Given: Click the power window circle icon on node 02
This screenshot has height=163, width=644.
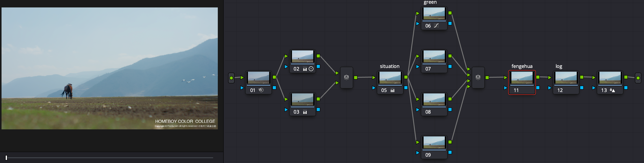Looking at the screenshot, I should (x=311, y=69).
